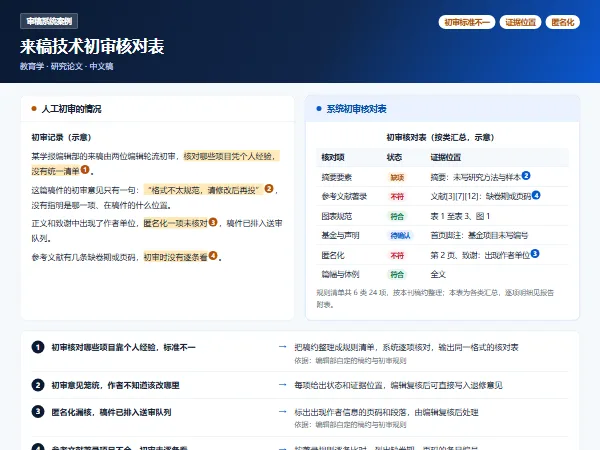Click highlighted text 初审时没有逐条看
Screen dimensions: 600x450
tap(176, 257)
